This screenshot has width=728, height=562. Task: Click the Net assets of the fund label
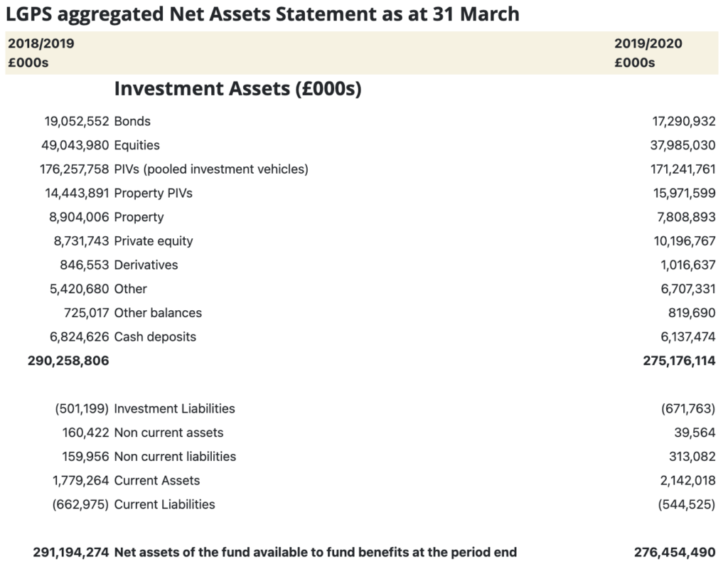coord(315,552)
